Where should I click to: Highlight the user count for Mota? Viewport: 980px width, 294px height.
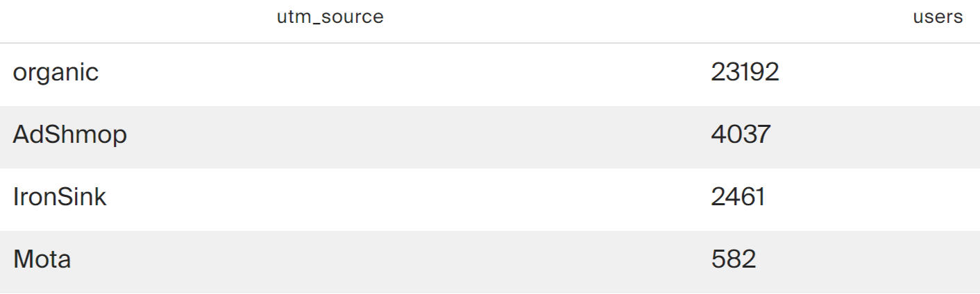coord(733,259)
